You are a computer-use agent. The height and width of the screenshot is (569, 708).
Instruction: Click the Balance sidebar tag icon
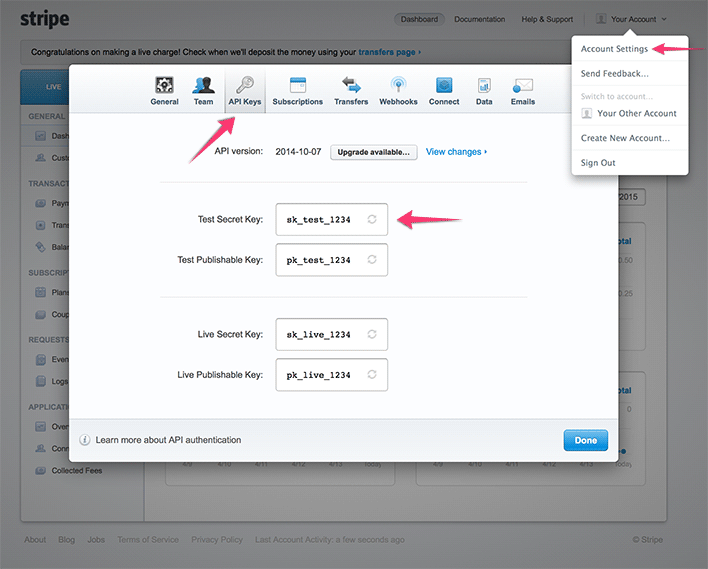41,247
